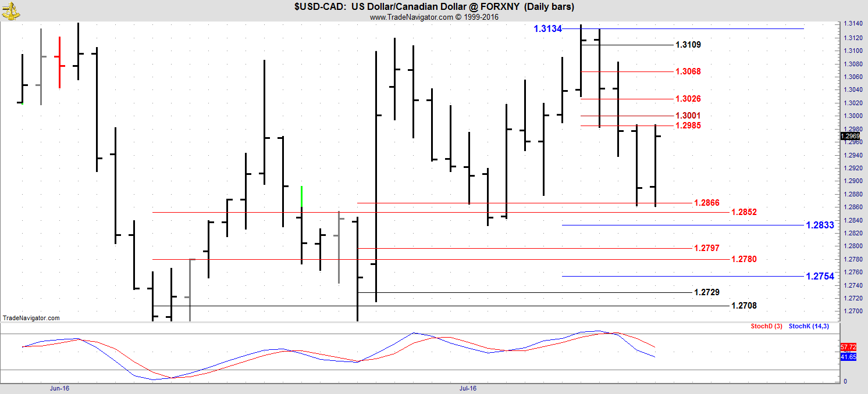Viewport: 868px width, 394px height.
Task: Open the www.TradeNavigator.com link in header
Action: coord(411,17)
